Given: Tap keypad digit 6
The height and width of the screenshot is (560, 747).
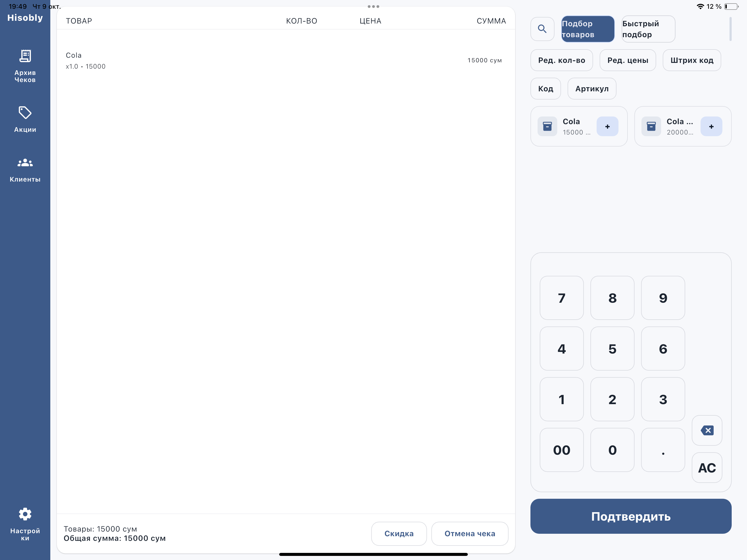Looking at the screenshot, I should click(663, 349).
